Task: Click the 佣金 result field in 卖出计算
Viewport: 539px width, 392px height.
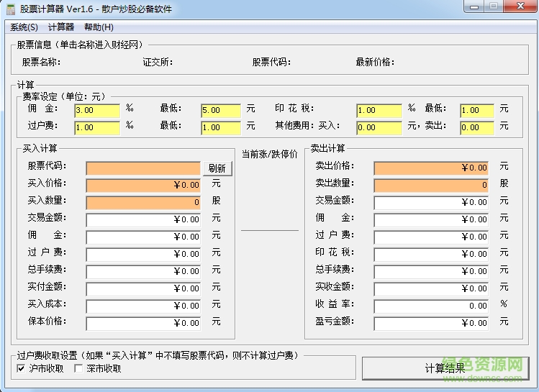Action: 431,220
